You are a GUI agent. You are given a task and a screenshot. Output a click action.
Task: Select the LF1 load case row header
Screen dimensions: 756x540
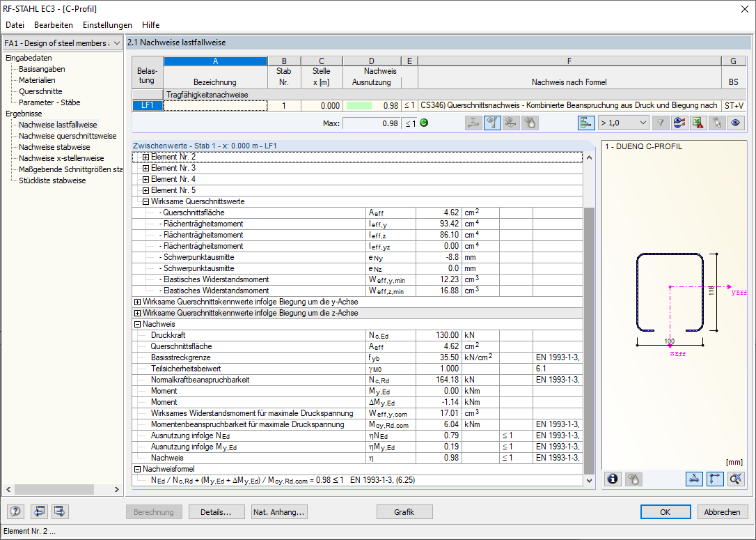tap(148, 106)
